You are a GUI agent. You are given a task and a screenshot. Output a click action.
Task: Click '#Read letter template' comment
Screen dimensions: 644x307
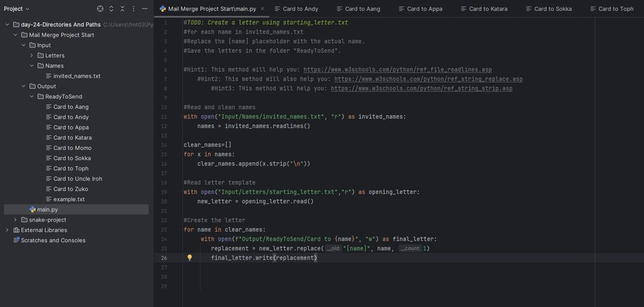tap(220, 182)
